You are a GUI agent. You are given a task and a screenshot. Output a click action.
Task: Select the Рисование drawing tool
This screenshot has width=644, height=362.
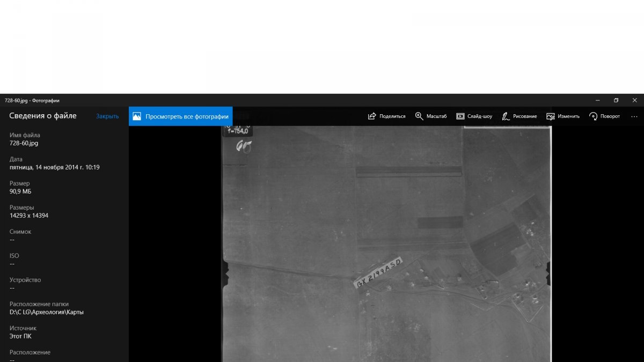point(506,116)
